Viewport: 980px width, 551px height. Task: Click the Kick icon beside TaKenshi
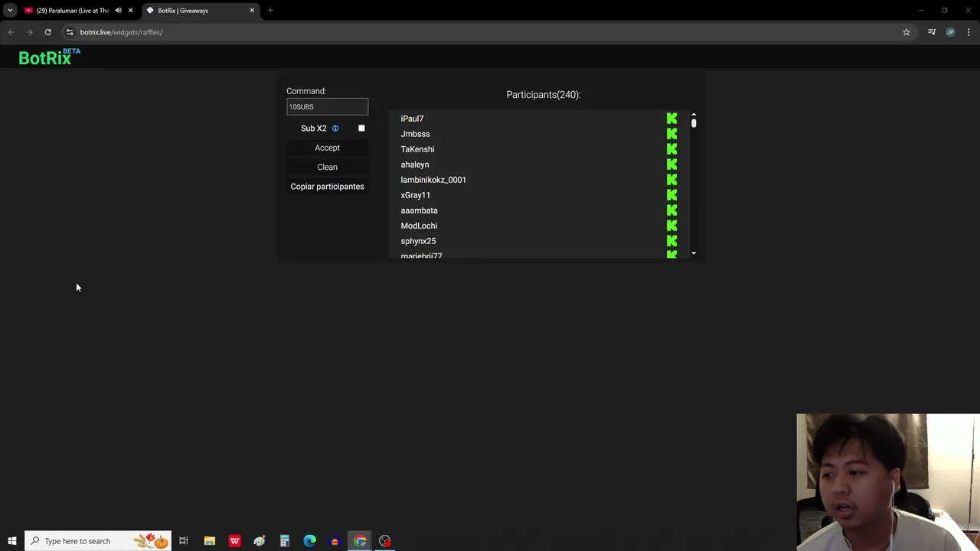[671, 149]
